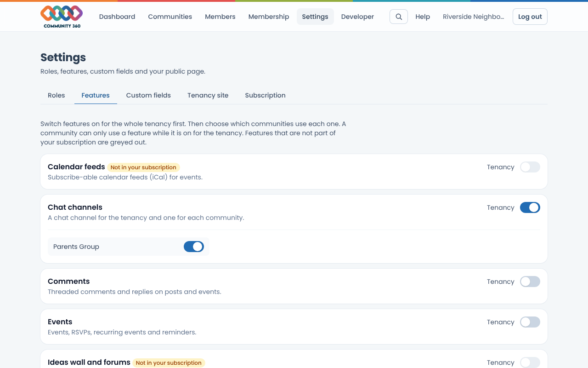The image size is (588, 368).
Task: Click the Parents Group label
Action: (x=76, y=247)
